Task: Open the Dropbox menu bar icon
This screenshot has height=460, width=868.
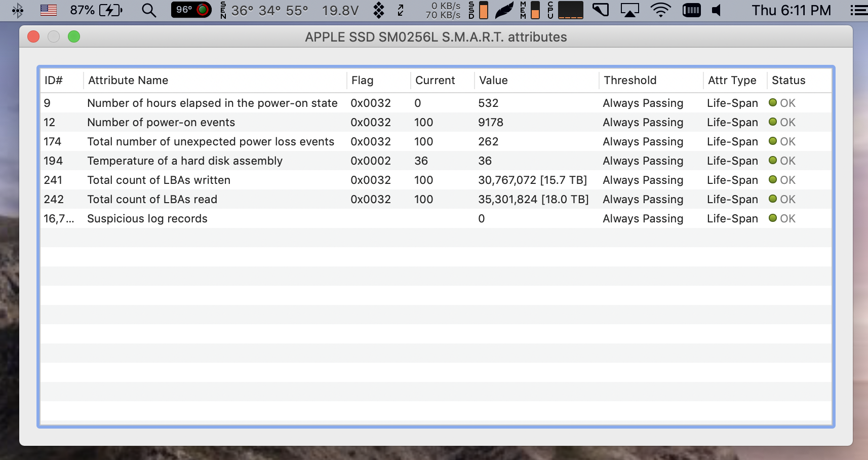Action: coord(378,10)
